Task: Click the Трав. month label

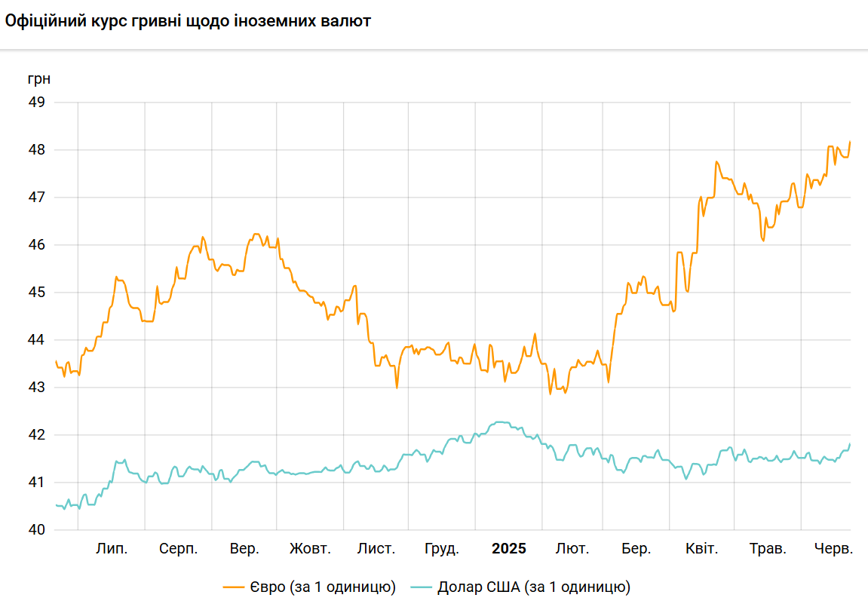Action: (x=768, y=549)
